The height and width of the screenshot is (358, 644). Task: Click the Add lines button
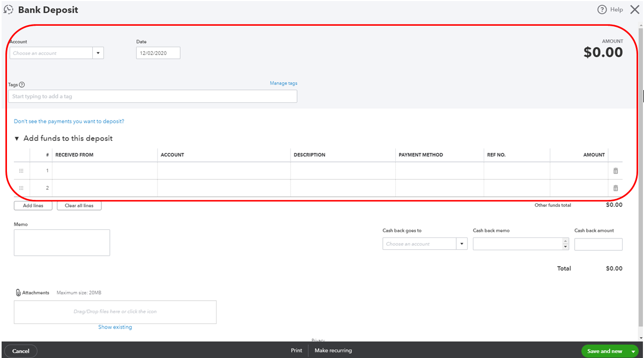tap(33, 206)
